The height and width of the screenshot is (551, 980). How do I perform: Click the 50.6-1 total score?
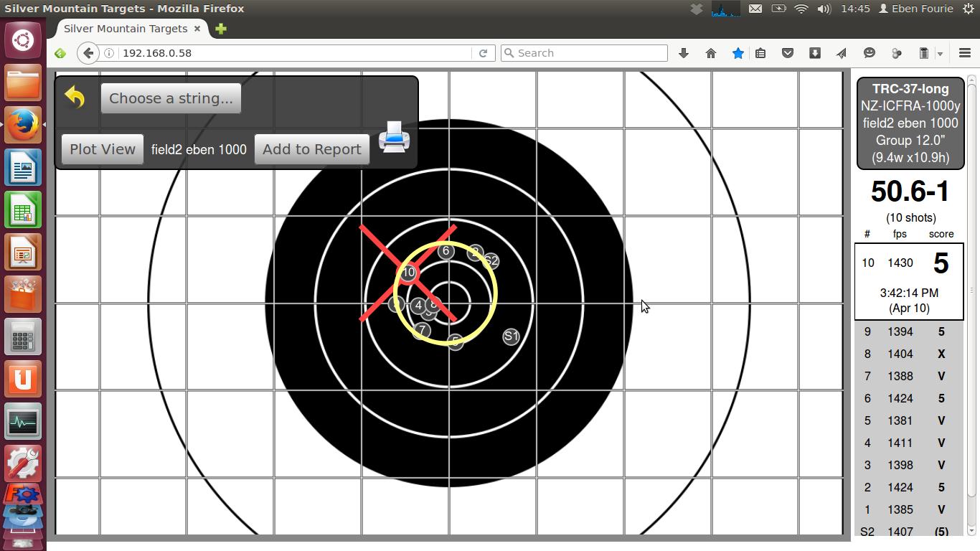tap(910, 192)
